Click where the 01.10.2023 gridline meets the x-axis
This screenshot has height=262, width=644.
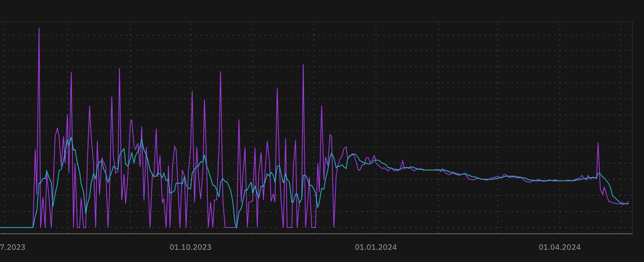[190, 234]
